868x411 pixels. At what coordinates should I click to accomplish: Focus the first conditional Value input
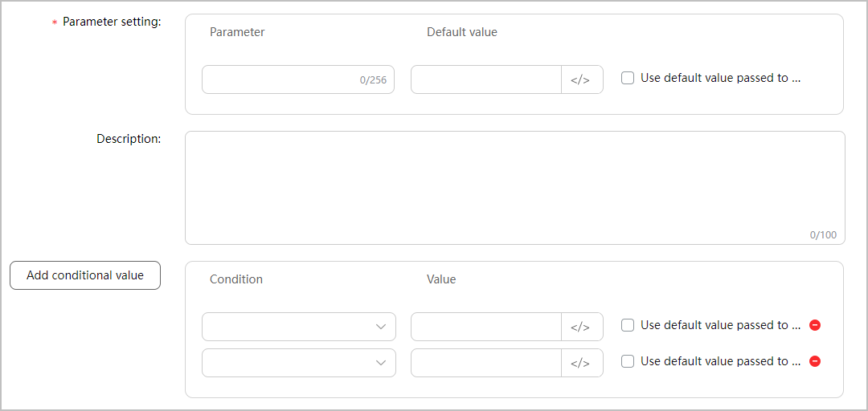click(486, 327)
